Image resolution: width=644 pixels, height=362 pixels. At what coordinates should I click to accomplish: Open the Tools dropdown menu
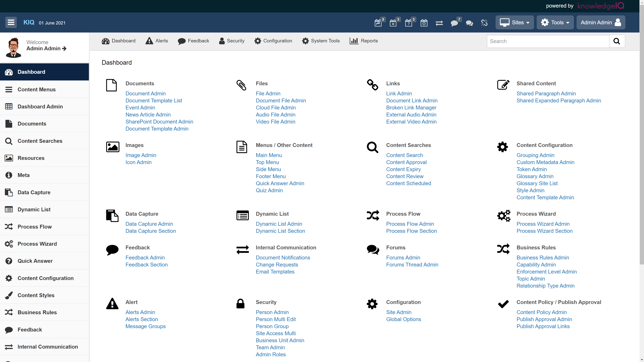click(555, 22)
